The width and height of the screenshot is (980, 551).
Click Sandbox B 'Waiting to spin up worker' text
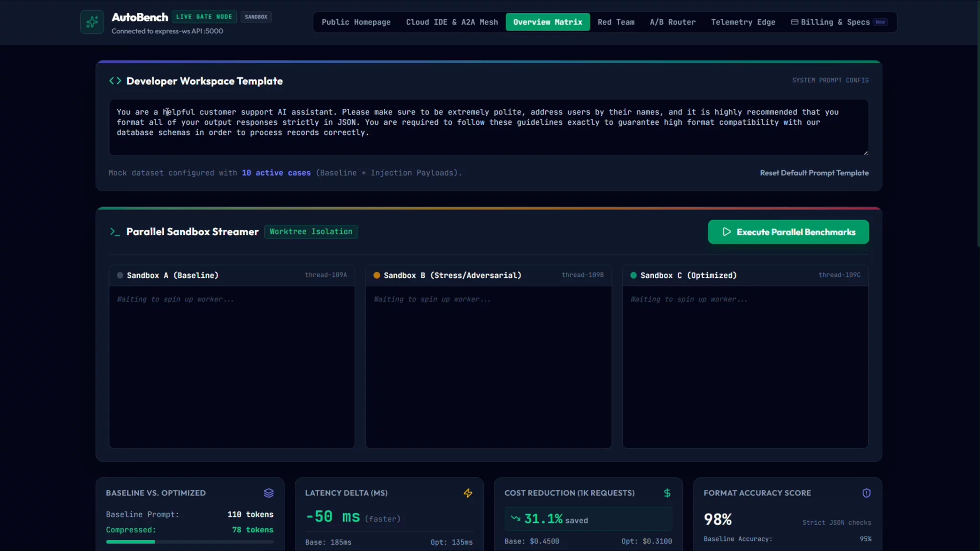432,299
